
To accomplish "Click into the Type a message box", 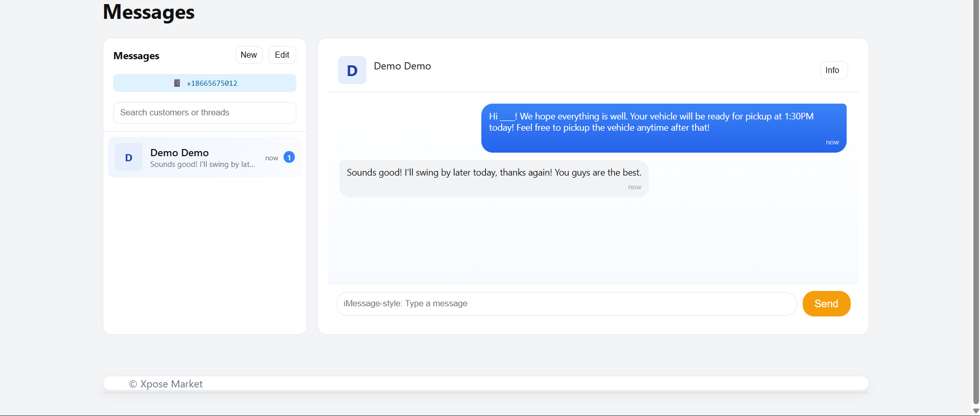I will 566,304.
